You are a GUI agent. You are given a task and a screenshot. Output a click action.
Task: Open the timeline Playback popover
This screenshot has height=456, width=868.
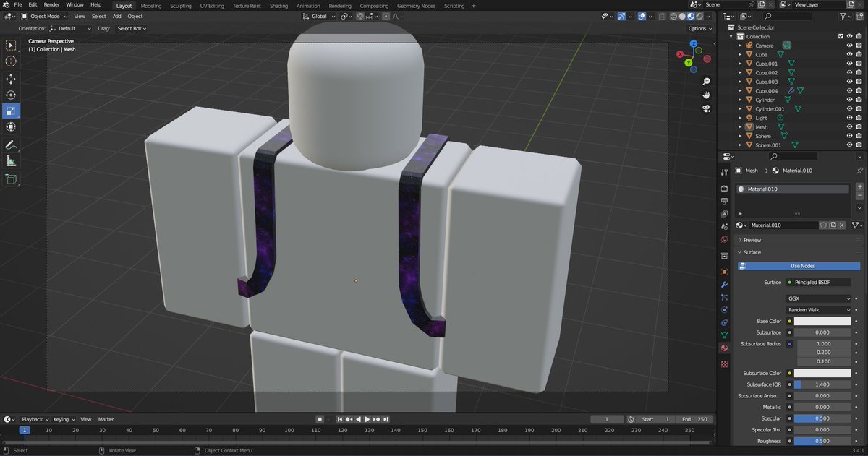(34, 419)
